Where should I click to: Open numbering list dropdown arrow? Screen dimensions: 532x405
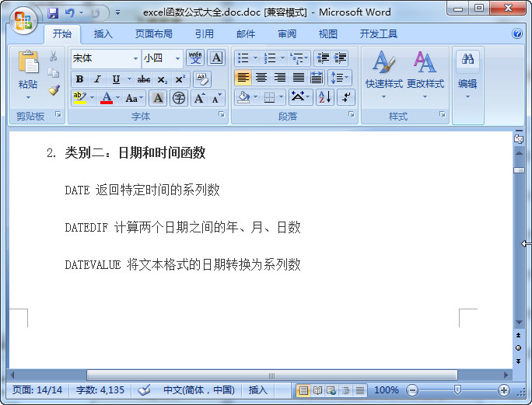(x=282, y=58)
